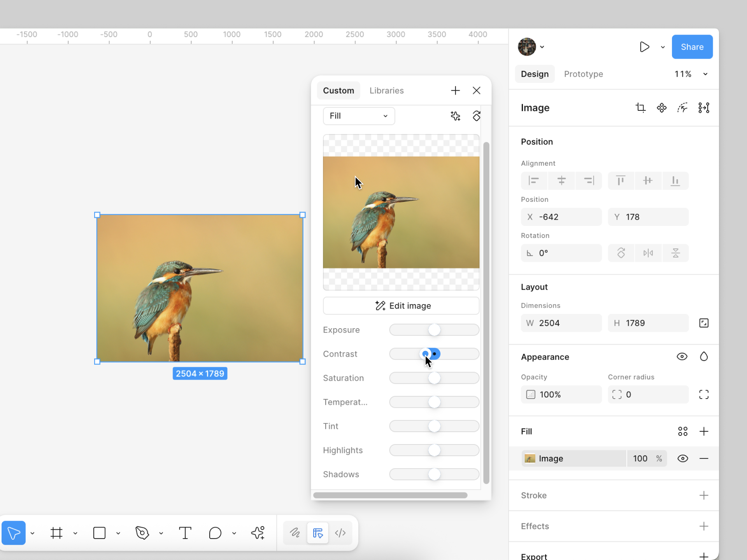Add an Export setting
The height and width of the screenshot is (560, 747).
pos(704,556)
